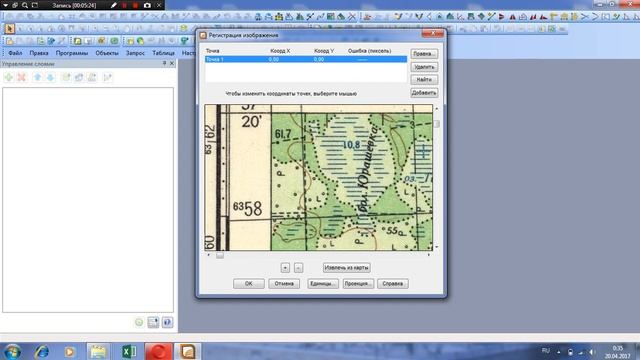
Task: Click the down arrow of preview vertical scrollbar
Action: click(437, 247)
